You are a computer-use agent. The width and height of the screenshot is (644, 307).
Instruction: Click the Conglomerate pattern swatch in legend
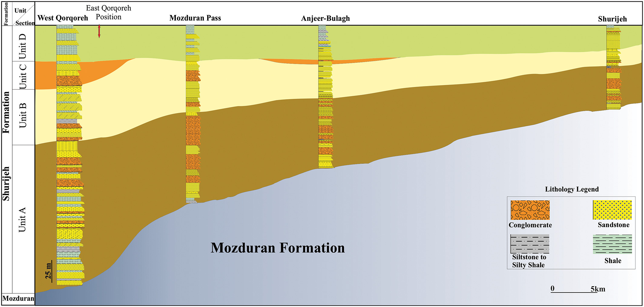[530, 210]
